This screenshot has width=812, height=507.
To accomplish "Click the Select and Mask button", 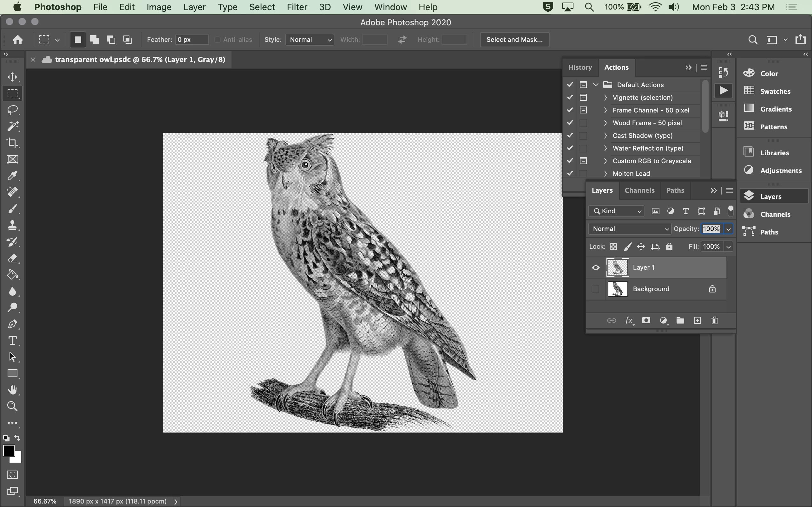I will click(x=514, y=40).
